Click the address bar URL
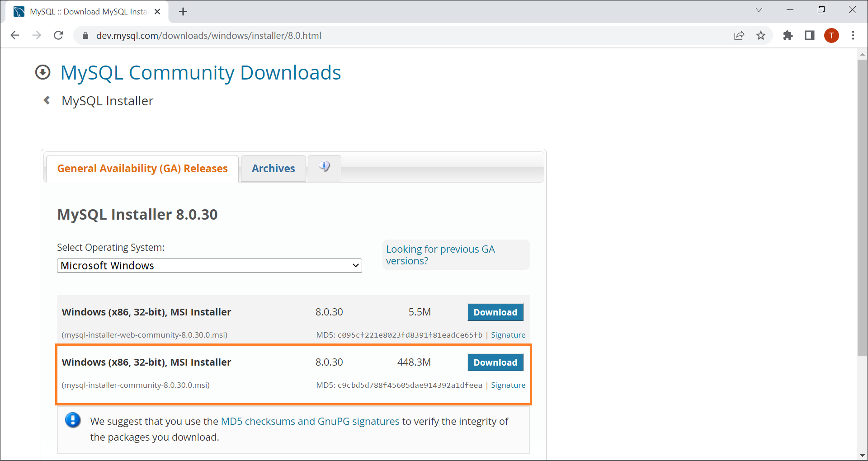Viewport: 868px width, 461px height. click(x=209, y=36)
